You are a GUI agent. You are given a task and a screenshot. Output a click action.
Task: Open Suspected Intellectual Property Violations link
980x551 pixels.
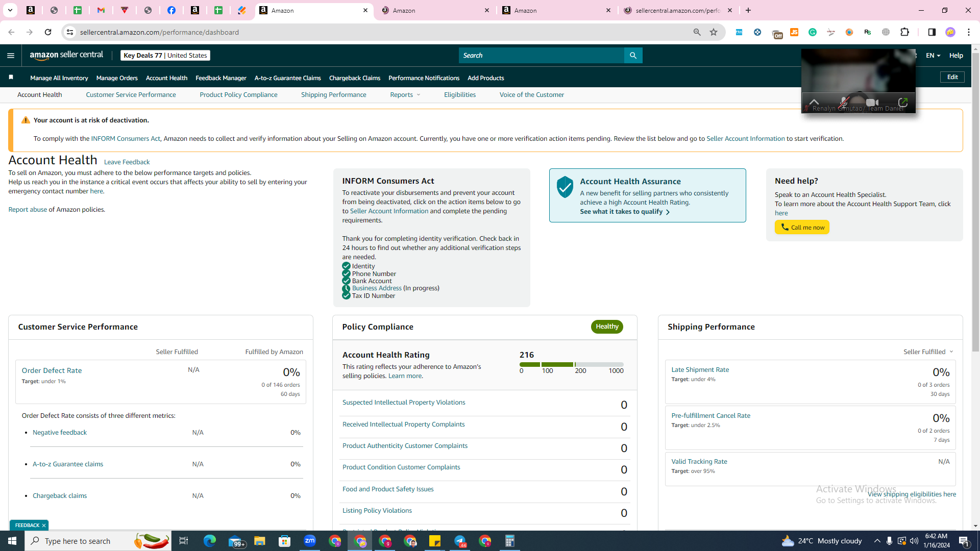(x=404, y=403)
